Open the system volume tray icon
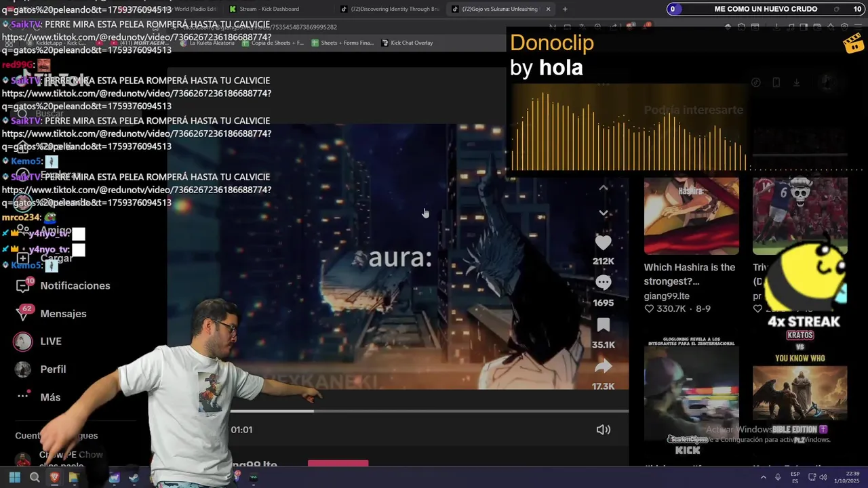 pos(823,477)
